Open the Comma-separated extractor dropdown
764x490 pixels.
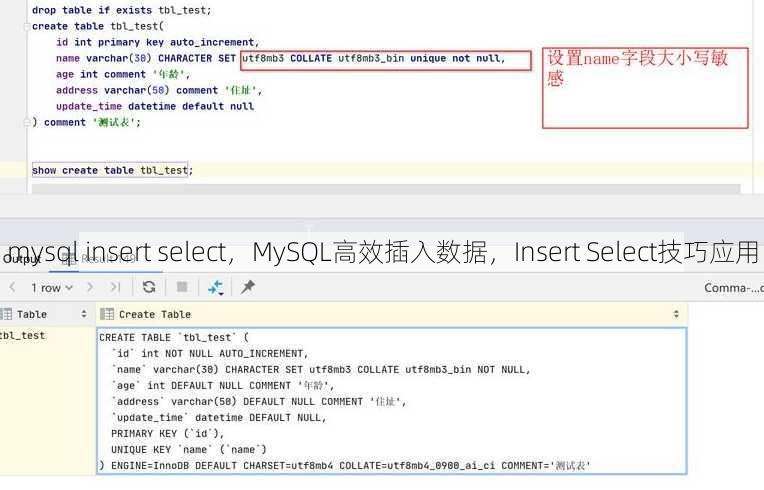coord(734,288)
